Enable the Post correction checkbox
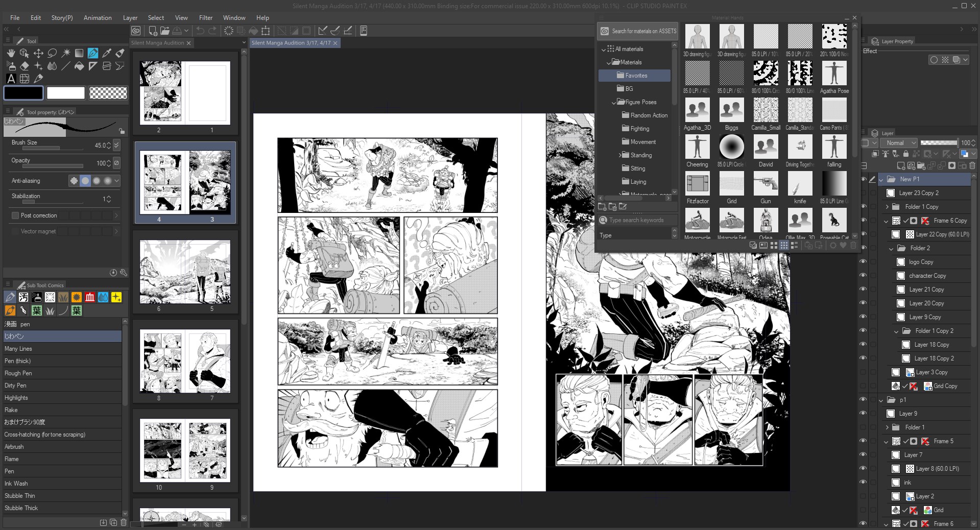The image size is (980, 530). [x=15, y=215]
